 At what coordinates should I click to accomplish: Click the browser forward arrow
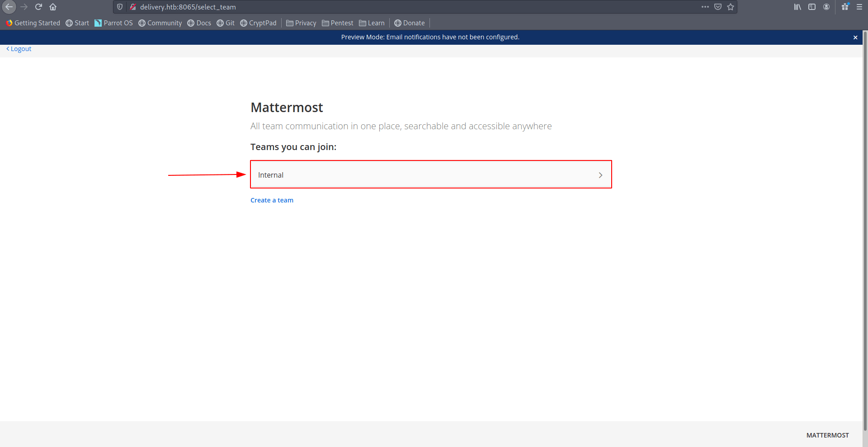point(24,7)
